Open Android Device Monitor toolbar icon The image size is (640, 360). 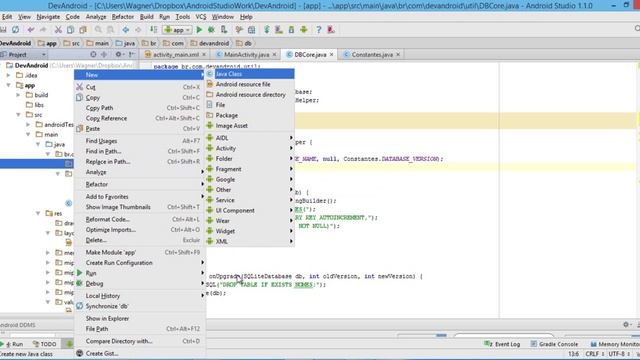click(x=304, y=30)
